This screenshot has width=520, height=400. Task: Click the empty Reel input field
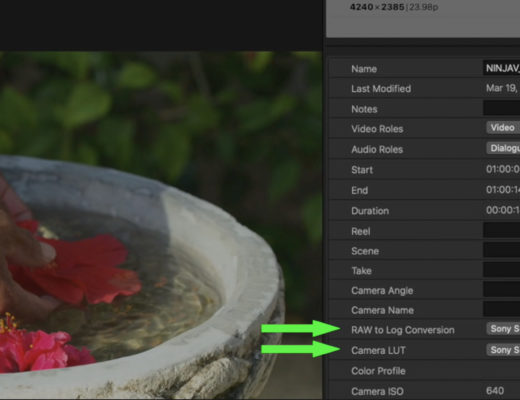(x=502, y=231)
